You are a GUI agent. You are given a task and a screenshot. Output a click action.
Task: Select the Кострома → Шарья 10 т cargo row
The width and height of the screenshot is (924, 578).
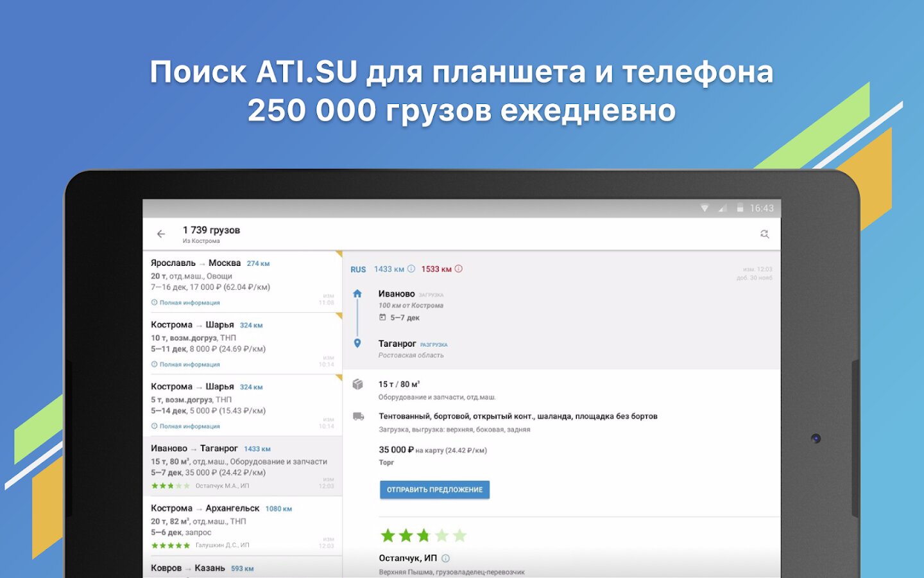[x=243, y=344]
